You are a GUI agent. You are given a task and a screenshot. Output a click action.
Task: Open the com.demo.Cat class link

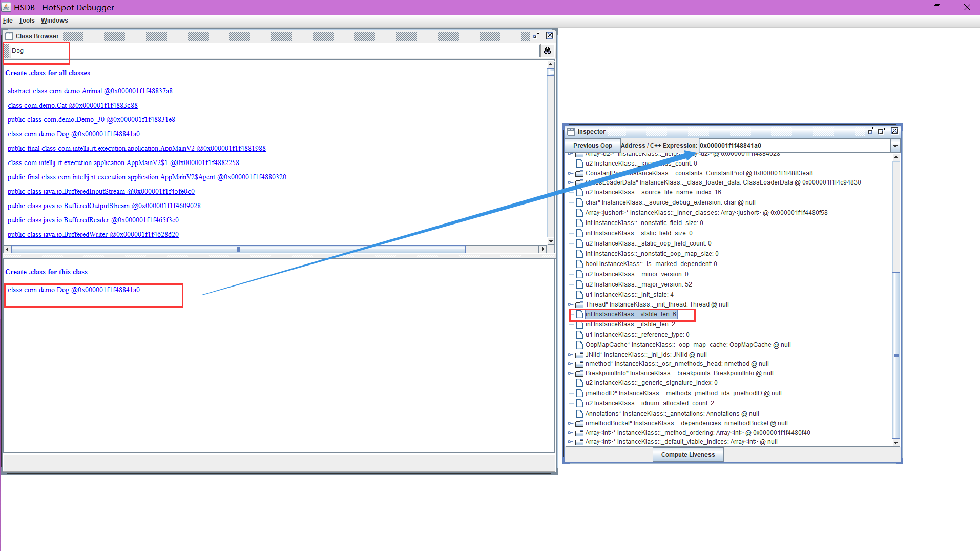pos(73,105)
